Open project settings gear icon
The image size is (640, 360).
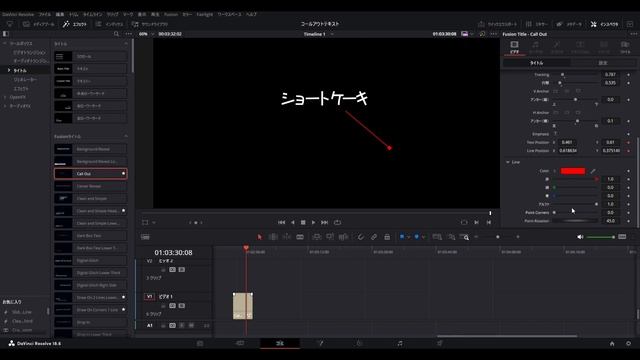pyautogui.click(x=629, y=344)
